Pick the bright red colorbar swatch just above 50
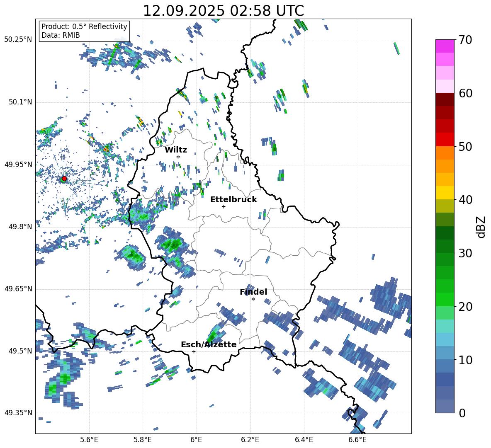491x448 pixels. (x=445, y=140)
